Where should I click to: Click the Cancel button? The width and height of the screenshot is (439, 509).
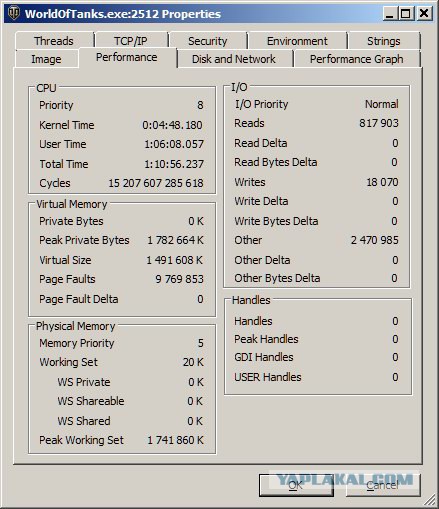(x=383, y=485)
